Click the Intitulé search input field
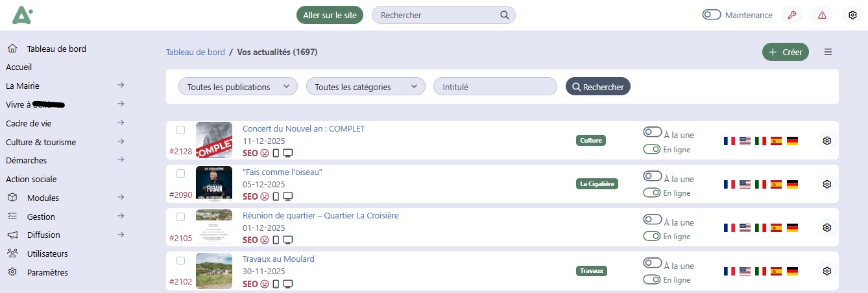The width and height of the screenshot is (868, 293). coord(495,86)
